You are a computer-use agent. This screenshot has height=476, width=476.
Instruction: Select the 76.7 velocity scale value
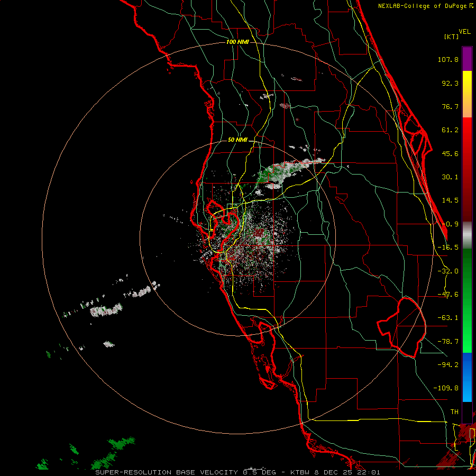pos(450,106)
